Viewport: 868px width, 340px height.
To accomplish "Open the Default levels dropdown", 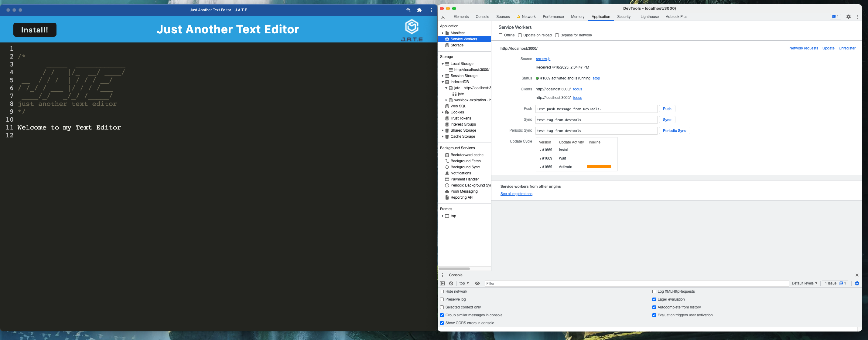I will coord(804,284).
